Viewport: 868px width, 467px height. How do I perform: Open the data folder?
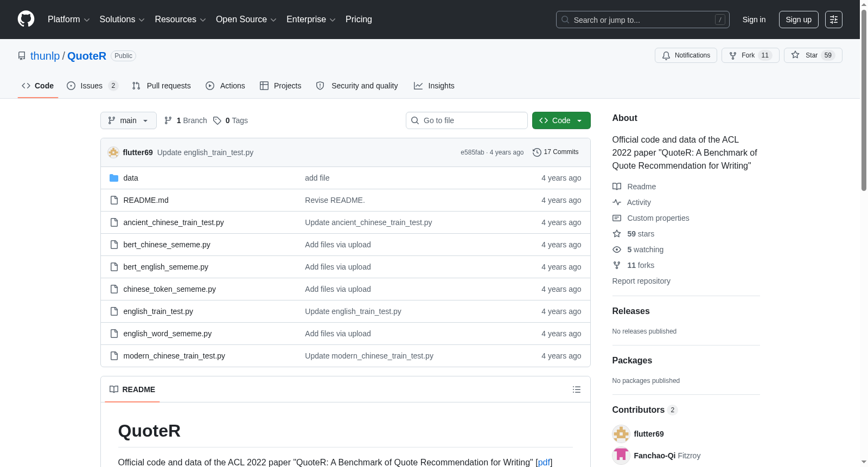[131, 178]
